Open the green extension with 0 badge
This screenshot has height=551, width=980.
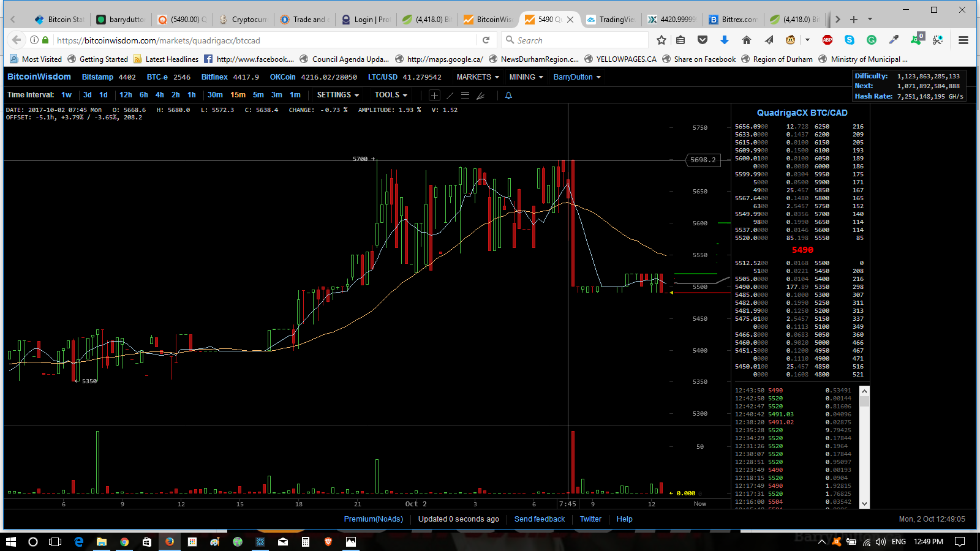click(x=916, y=40)
